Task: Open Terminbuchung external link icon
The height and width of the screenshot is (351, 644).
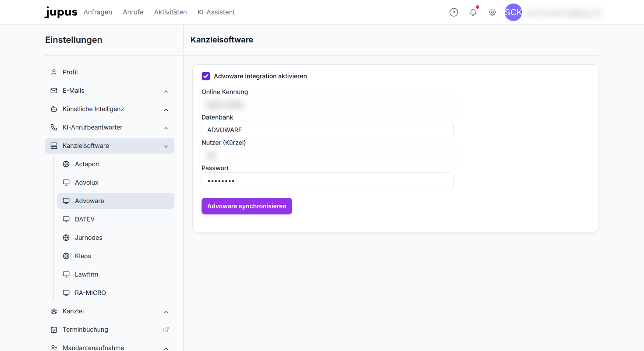Action: (x=166, y=330)
